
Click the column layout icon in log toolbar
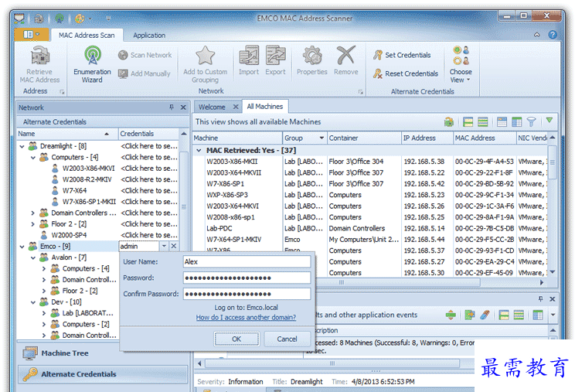coord(538,315)
